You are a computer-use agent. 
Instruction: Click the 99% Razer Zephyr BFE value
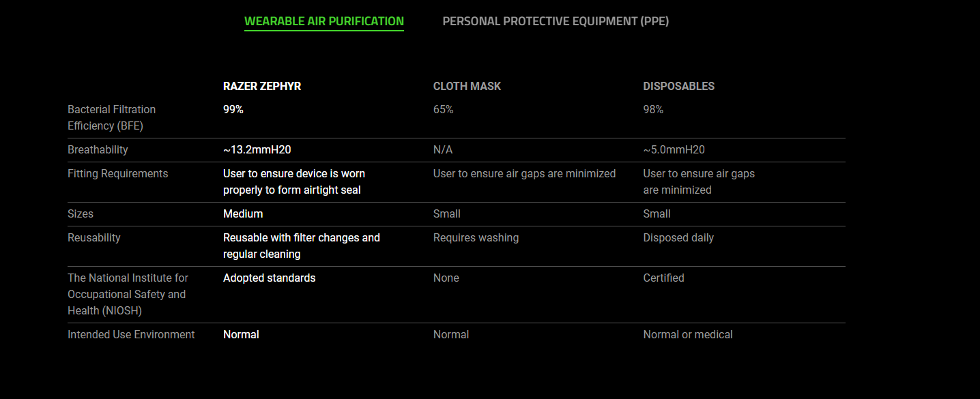[233, 110]
